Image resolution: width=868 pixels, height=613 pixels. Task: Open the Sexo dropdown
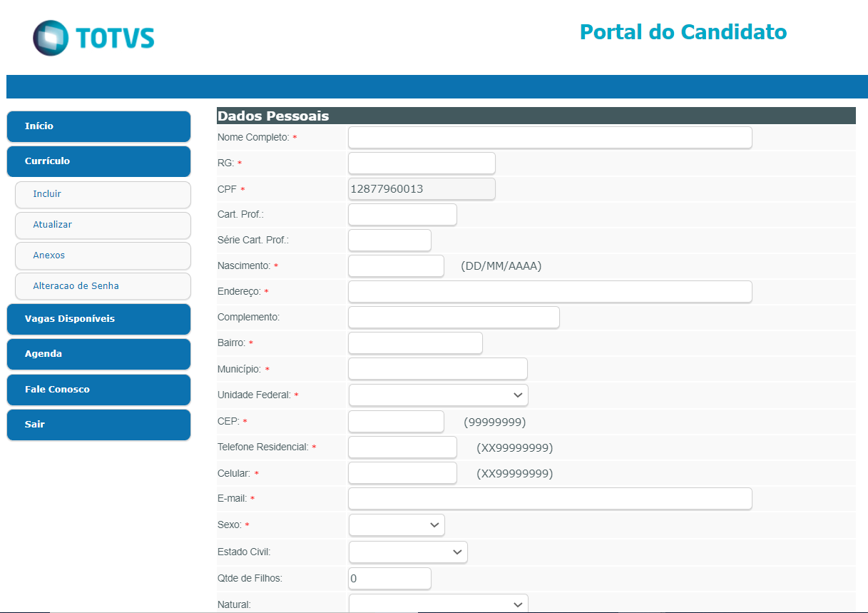pos(397,525)
